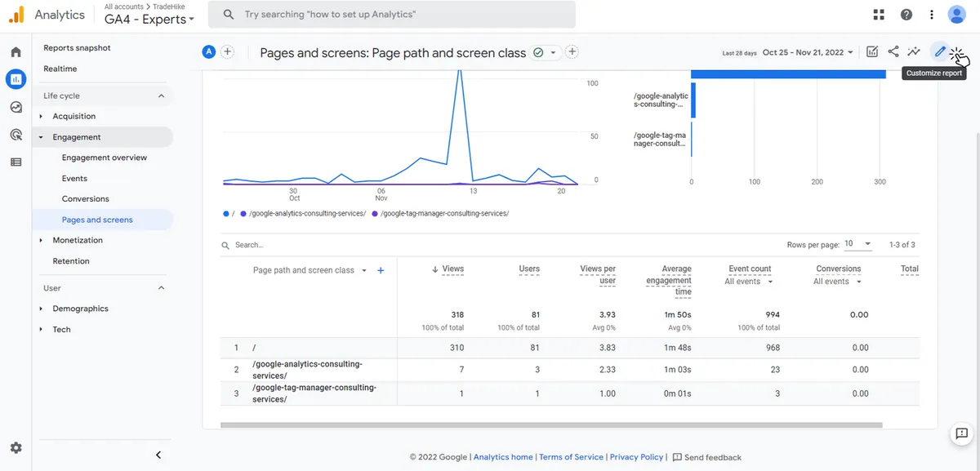Add a secondary dimension with blue plus
Viewport: 980px width, 471px height.
pyautogui.click(x=381, y=270)
